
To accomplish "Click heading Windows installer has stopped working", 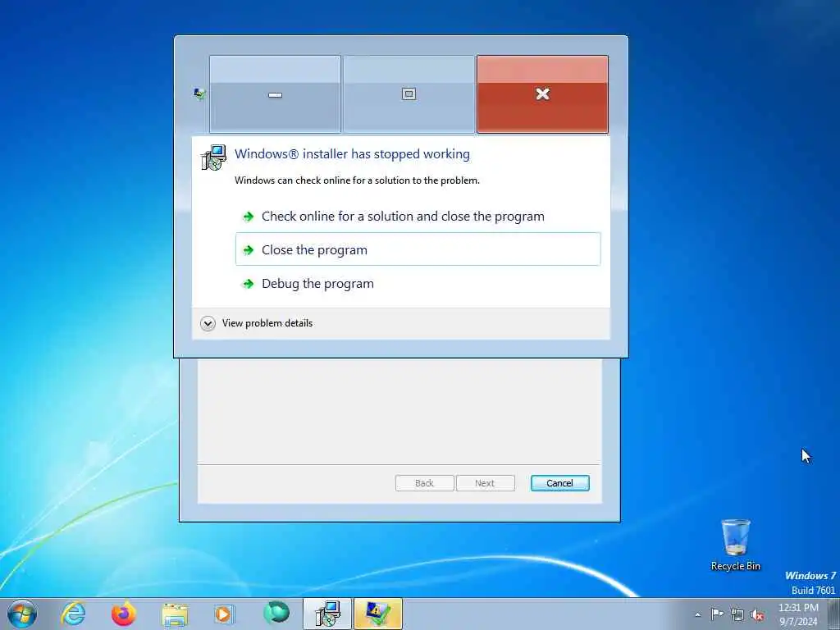I will click(x=352, y=153).
